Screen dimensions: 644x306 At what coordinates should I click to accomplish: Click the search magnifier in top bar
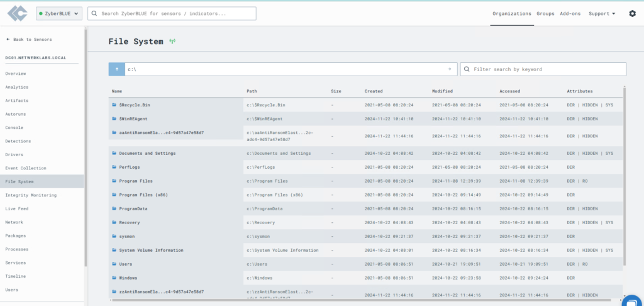coord(94,13)
